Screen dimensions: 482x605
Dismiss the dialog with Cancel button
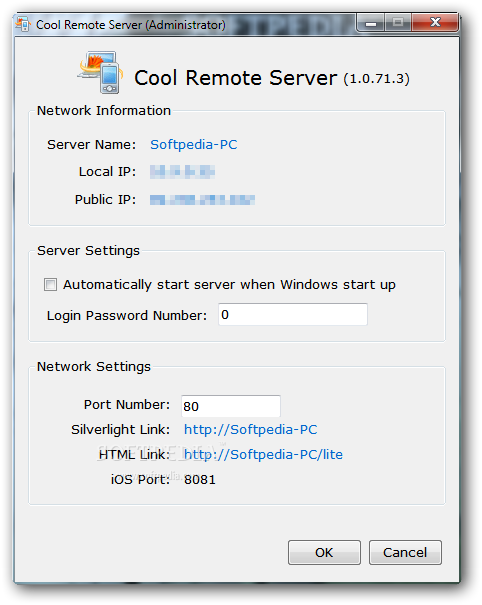point(405,553)
